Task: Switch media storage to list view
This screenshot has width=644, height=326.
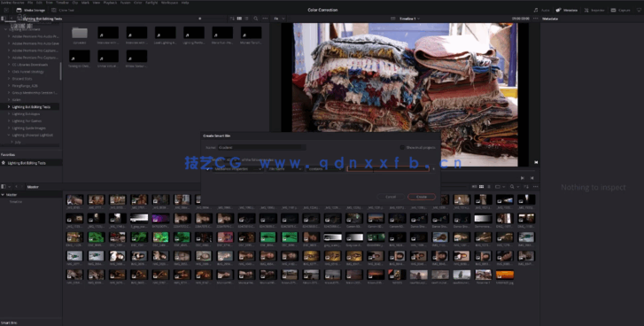Action: tap(246, 19)
